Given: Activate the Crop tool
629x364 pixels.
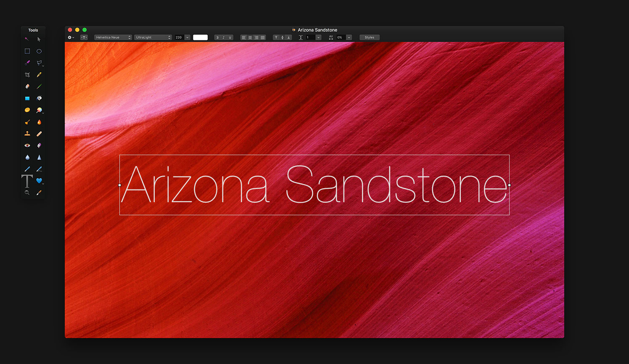Looking at the screenshot, I should click(27, 74).
